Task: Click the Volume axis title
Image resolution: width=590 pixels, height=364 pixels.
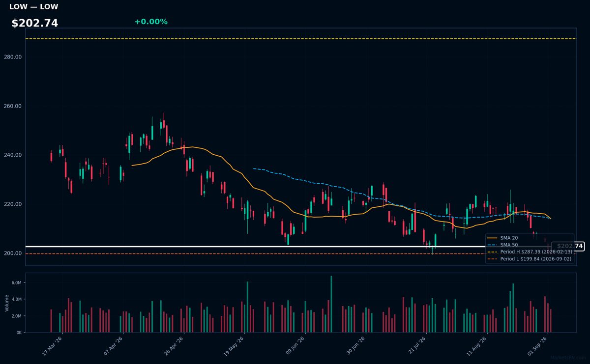Action: pos(6,303)
